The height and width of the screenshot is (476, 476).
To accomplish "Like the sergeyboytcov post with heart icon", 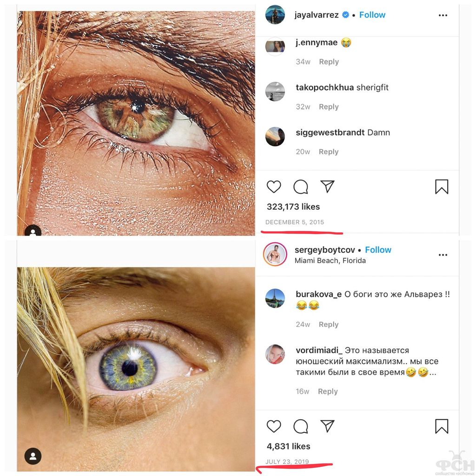I will pos(274,426).
